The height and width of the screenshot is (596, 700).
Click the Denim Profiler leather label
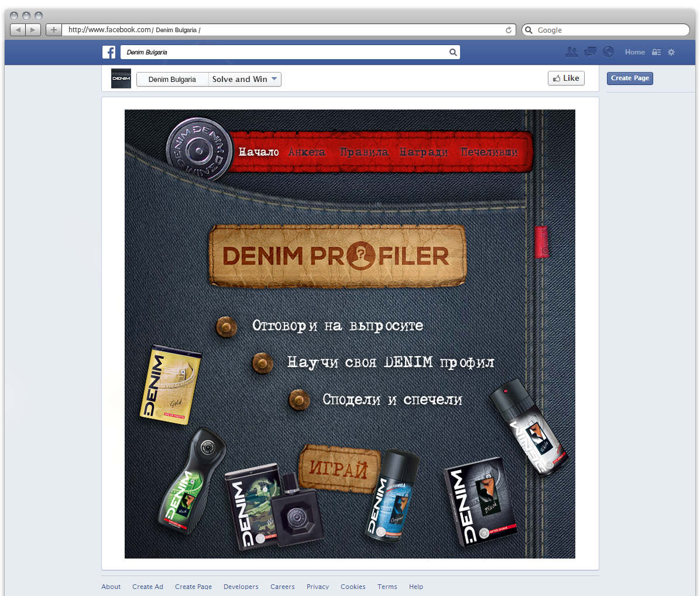(x=338, y=256)
